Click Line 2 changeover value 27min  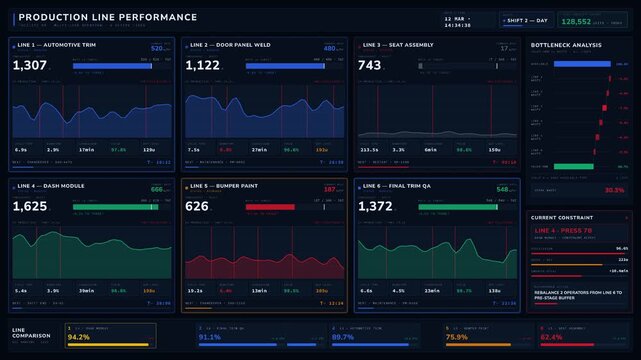point(259,150)
